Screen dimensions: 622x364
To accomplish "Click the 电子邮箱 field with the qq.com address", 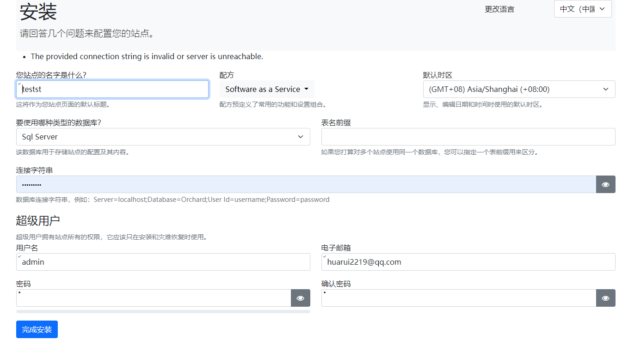I will click(x=468, y=262).
